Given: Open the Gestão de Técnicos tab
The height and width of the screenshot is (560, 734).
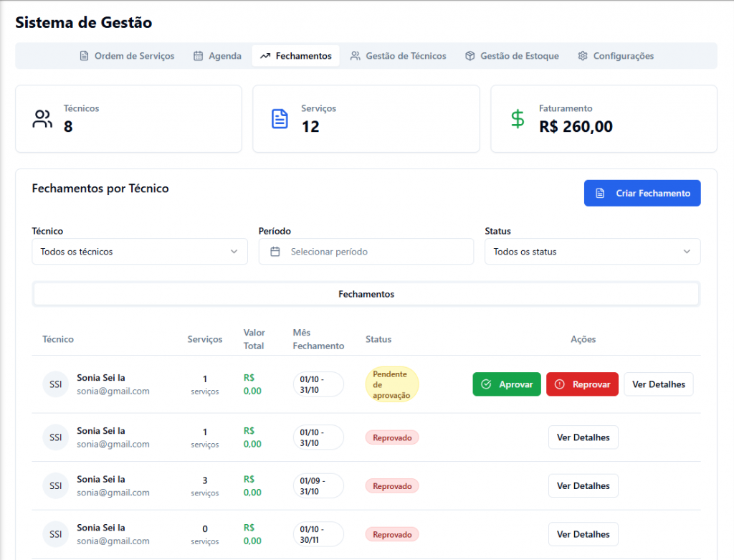Looking at the screenshot, I should pyautogui.click(x=399, y=56).
